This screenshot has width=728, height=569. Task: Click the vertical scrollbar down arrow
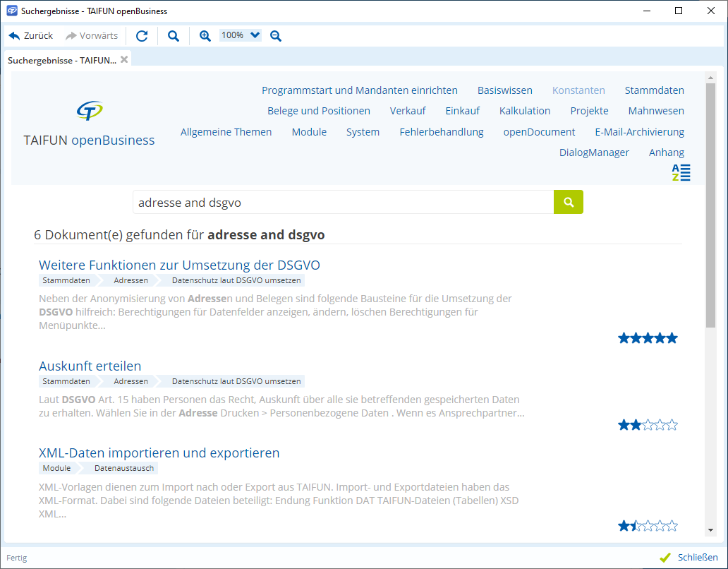point(710,529)
